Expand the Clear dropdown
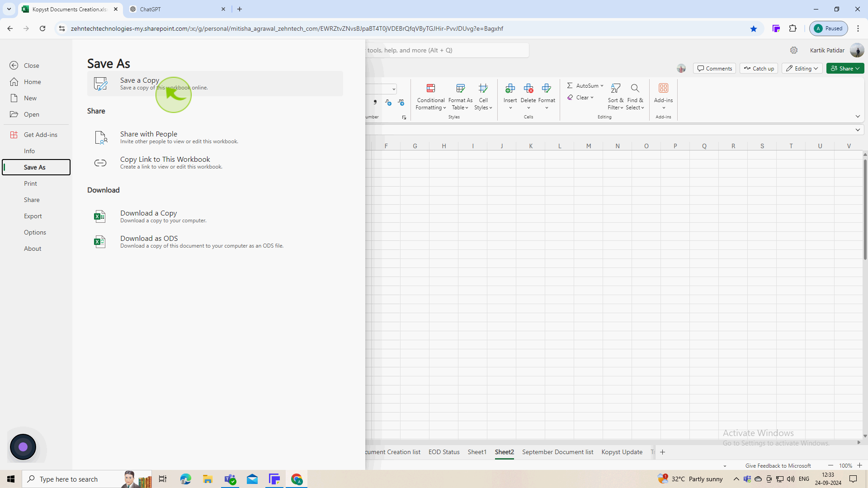Screen dimensions: 868x488 (x=592, y=98)
